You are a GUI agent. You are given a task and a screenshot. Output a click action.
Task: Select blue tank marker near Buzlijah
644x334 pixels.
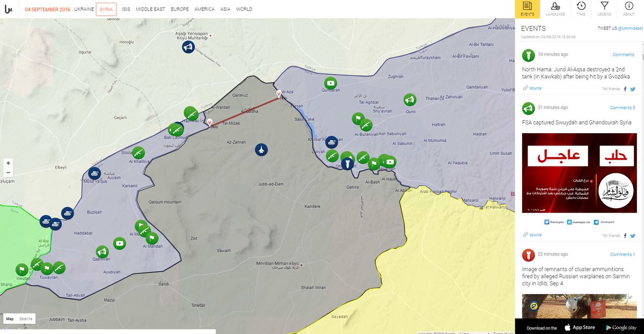pos(68,213)
